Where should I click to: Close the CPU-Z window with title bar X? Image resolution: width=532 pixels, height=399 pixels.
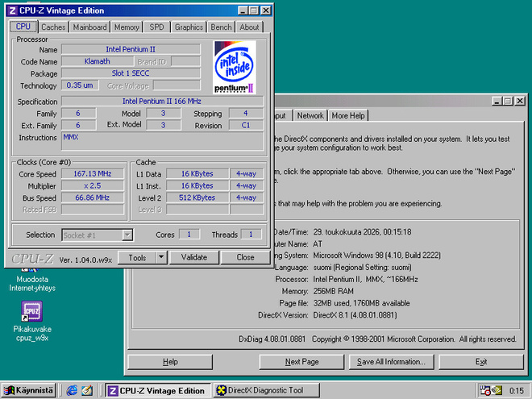pyautogui.click(x=266, y=10)
